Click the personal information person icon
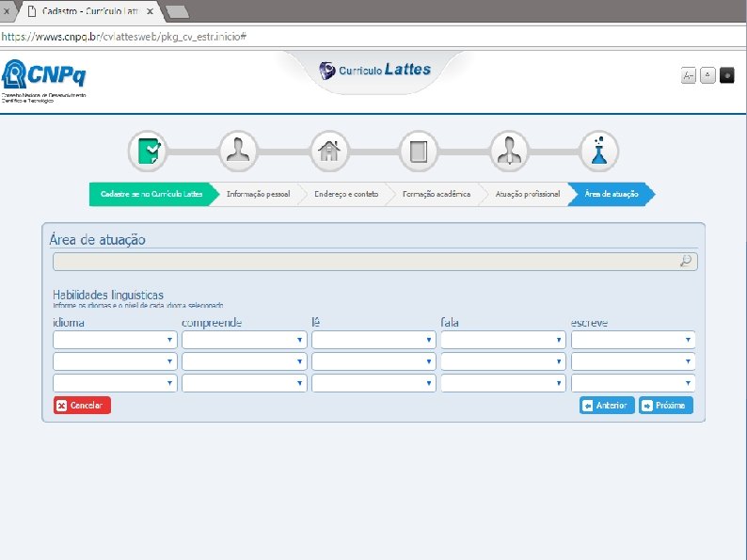Image resolution: width=747 pixels, height=560 pixels. 238,152
